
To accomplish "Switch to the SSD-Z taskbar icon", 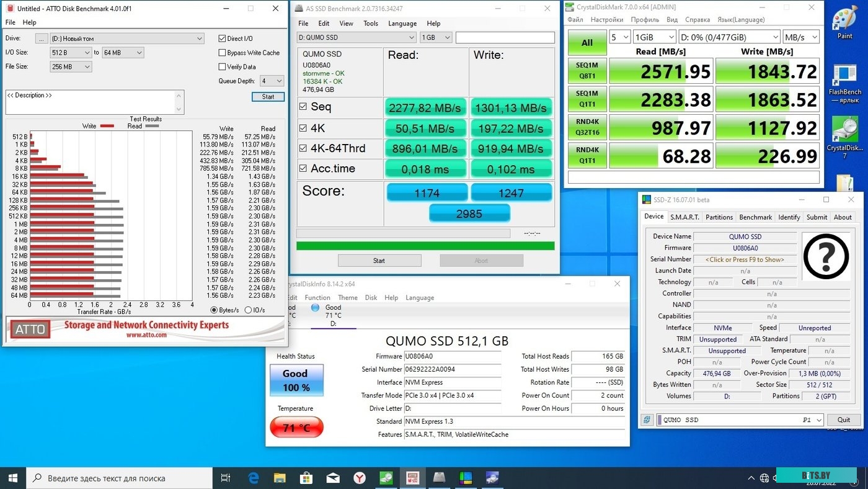I will 466,478.
